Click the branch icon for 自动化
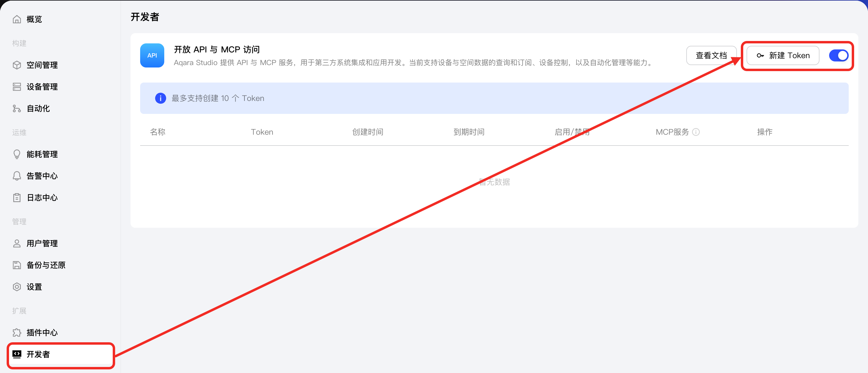The width and height of the screenshot is (868, 373). coord(17,108)
